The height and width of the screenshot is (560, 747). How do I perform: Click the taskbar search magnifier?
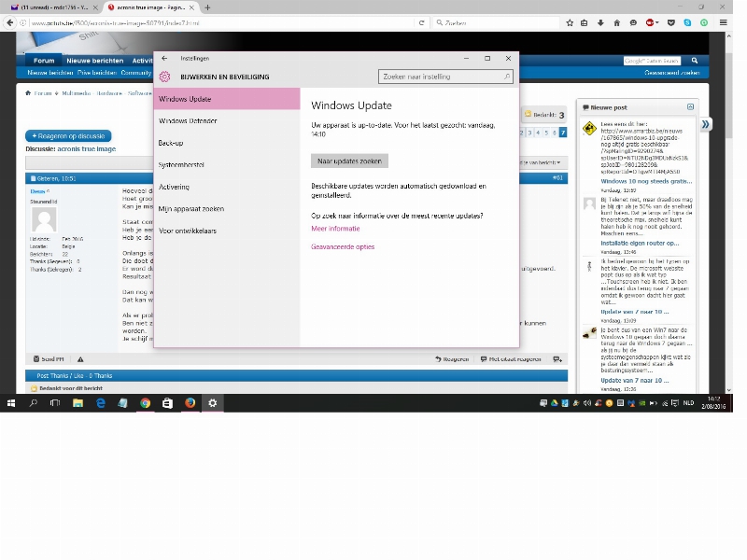[34, 403]
